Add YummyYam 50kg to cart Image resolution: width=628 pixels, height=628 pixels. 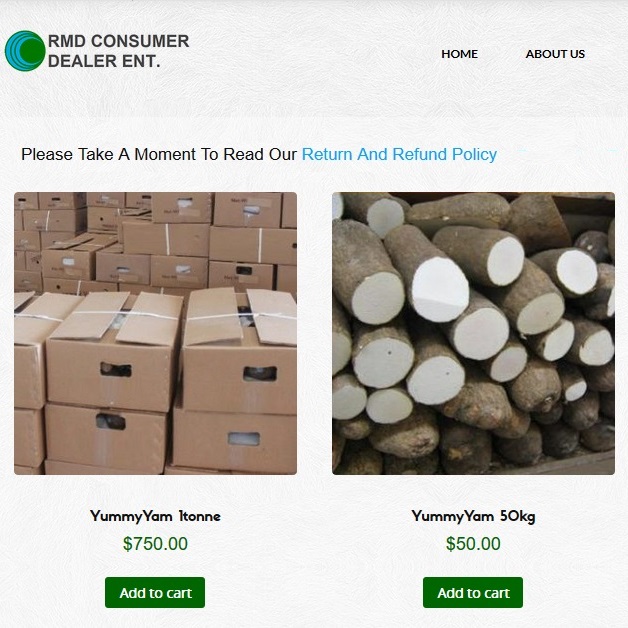click(x=473, y=592)
